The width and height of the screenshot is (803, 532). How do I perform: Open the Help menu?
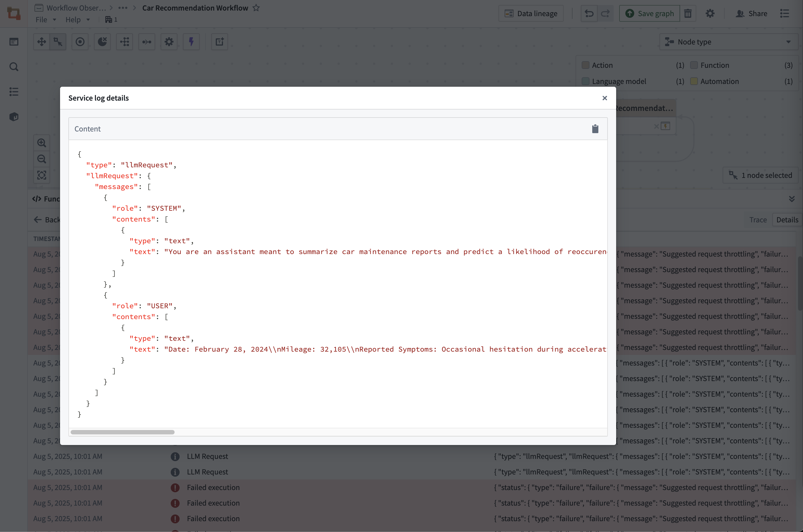click(x=77, y=19)
